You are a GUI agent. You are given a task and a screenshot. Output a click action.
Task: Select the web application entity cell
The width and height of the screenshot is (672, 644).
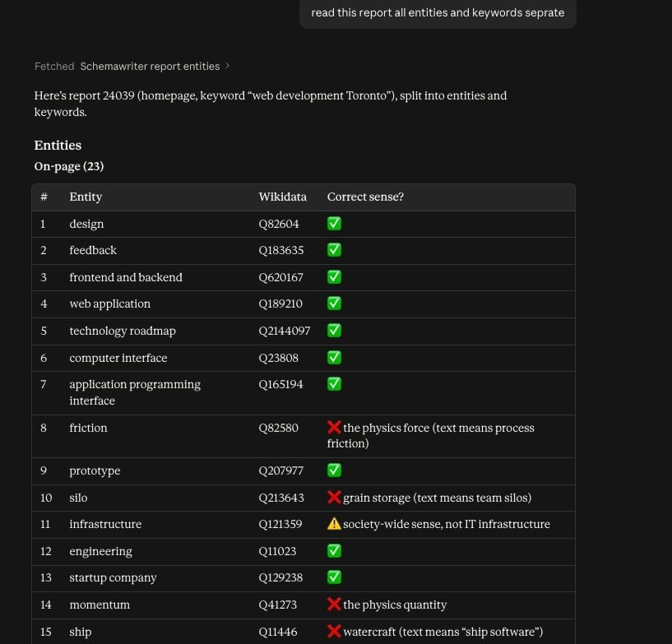click(109, 304)
